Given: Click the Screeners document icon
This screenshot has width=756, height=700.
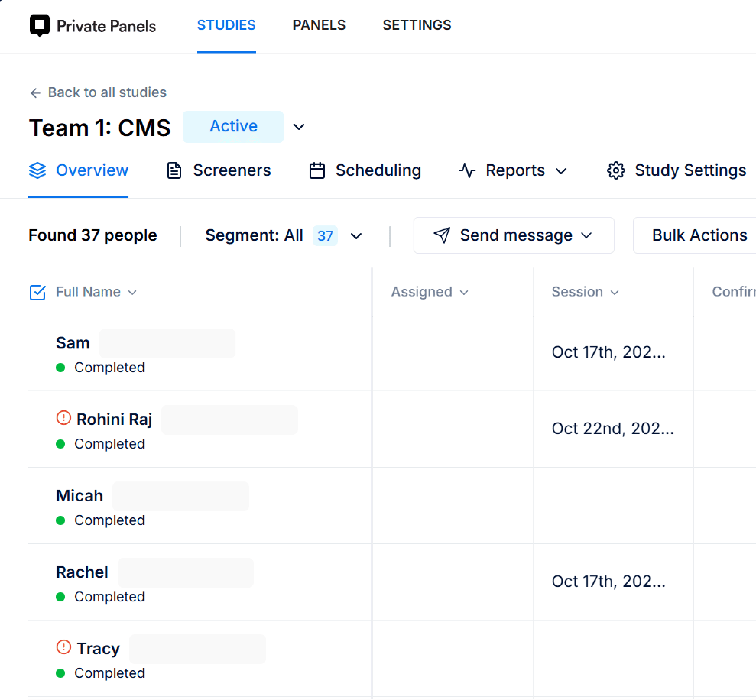Looking at the screenshot, I should [x=174, y=170].
